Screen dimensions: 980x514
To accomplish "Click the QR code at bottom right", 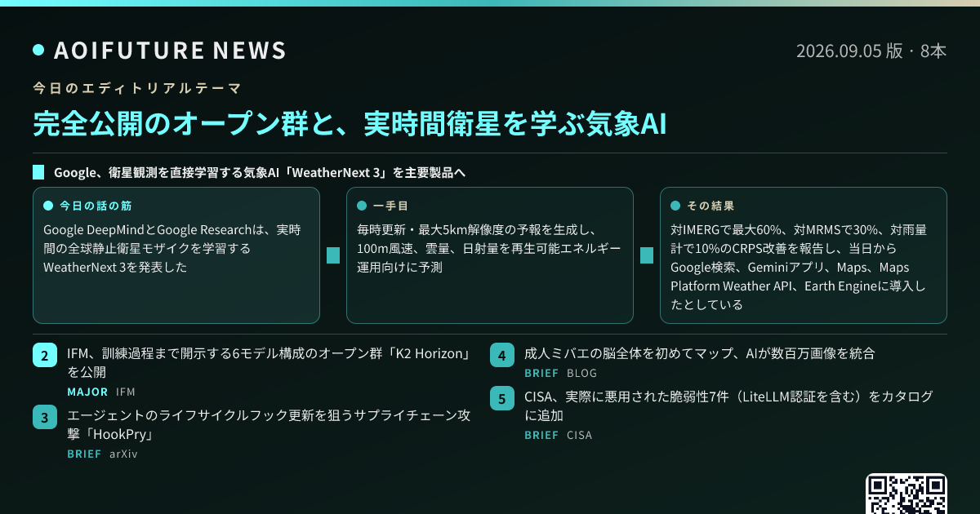I will (x=906, y=494).
